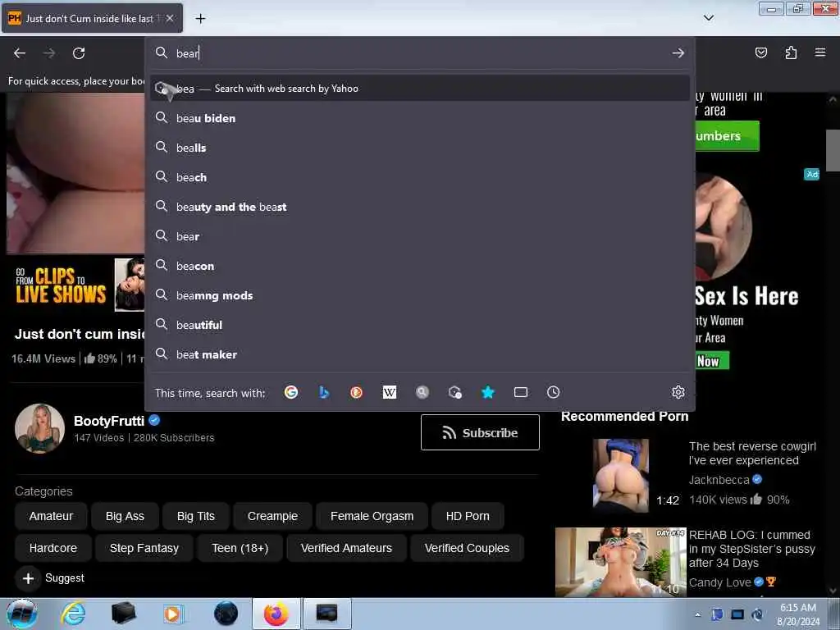
Task: Search this time with DuckDuckGo
Action: (x=356, y=392)
